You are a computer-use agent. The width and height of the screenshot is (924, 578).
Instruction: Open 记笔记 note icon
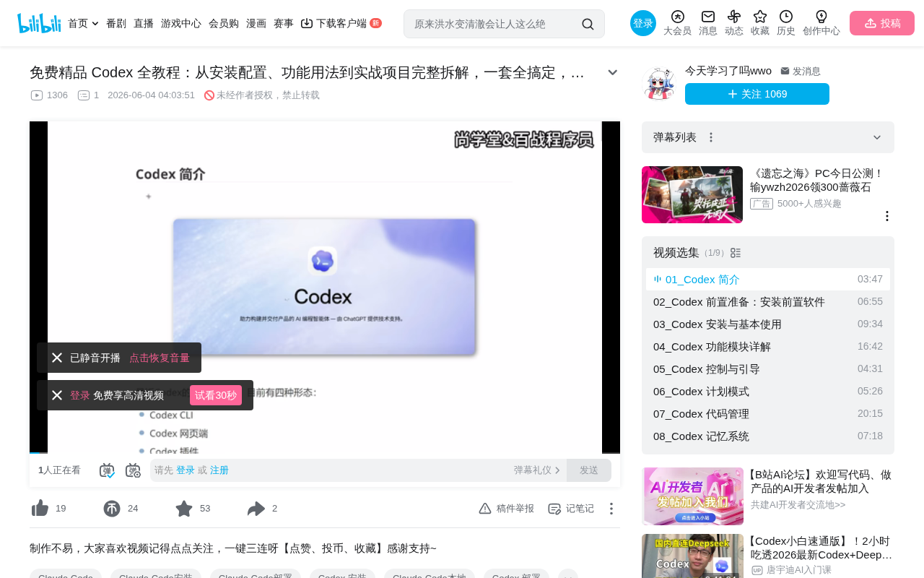pos(554,509)
